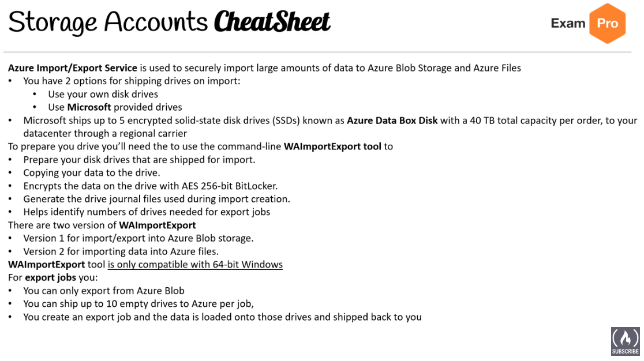
Task: Click bold 'Azure Data Box Disk' text
Action: 392,121
